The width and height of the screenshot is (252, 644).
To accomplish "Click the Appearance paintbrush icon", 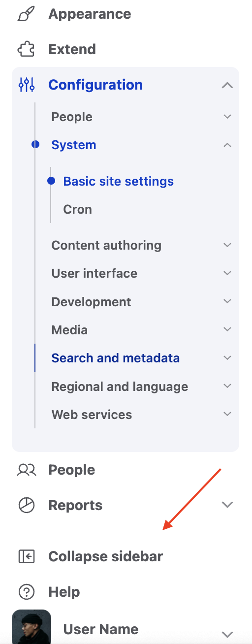I will (x=26, y=14).
